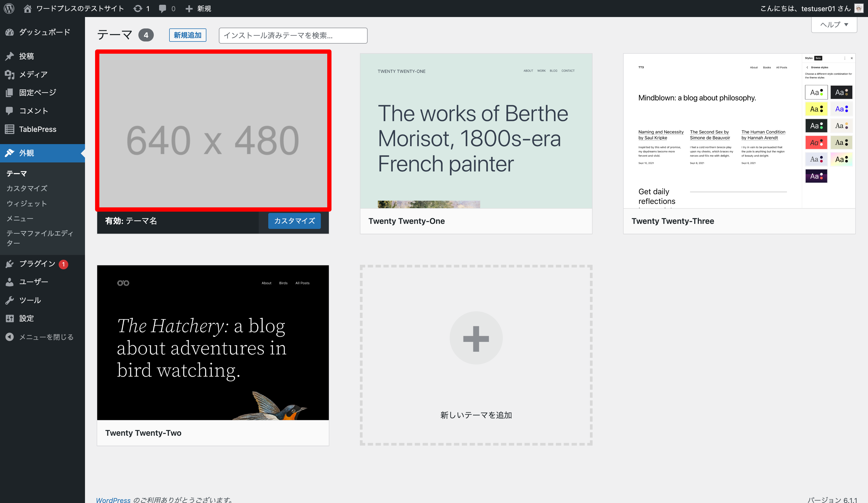868x503 pixels.
Task: Open the updates icon showing 1
Action: coord(138,8)
